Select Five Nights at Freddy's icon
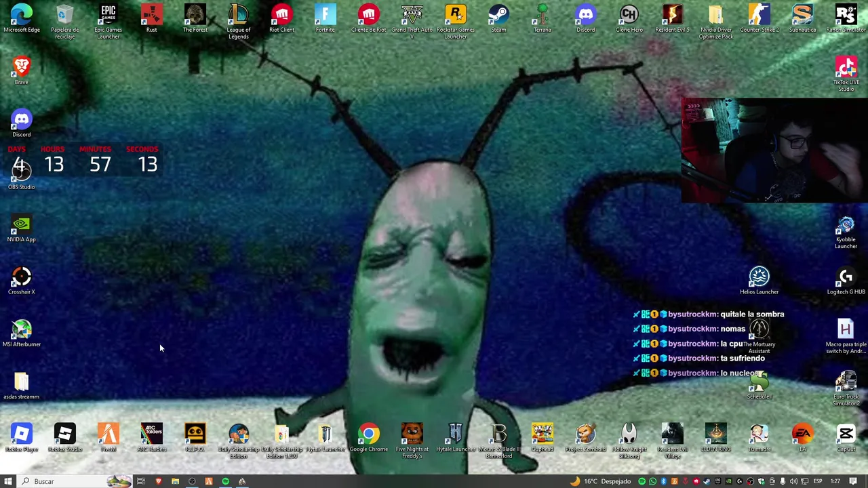 coord(412,441)
